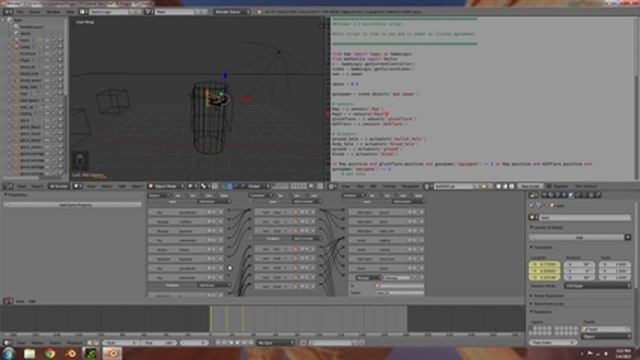
Task: Click the World tab icon in the properties editor
Action: click(564, 195)
